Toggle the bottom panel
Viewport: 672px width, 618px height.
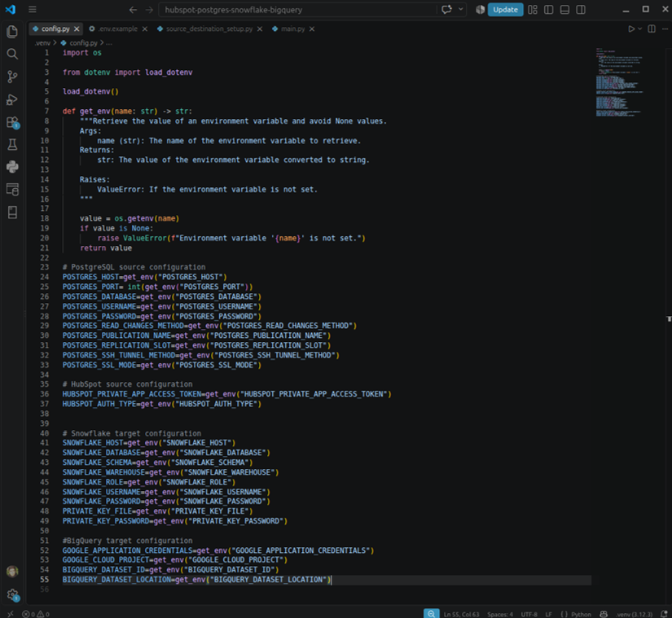pyautogui.click(x=564, y=10)
